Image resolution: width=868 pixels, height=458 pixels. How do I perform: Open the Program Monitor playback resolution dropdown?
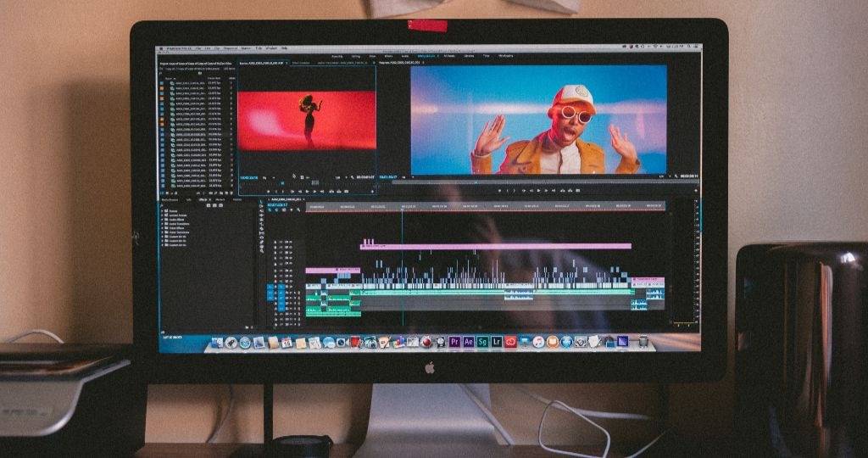(x=665, y=176)
